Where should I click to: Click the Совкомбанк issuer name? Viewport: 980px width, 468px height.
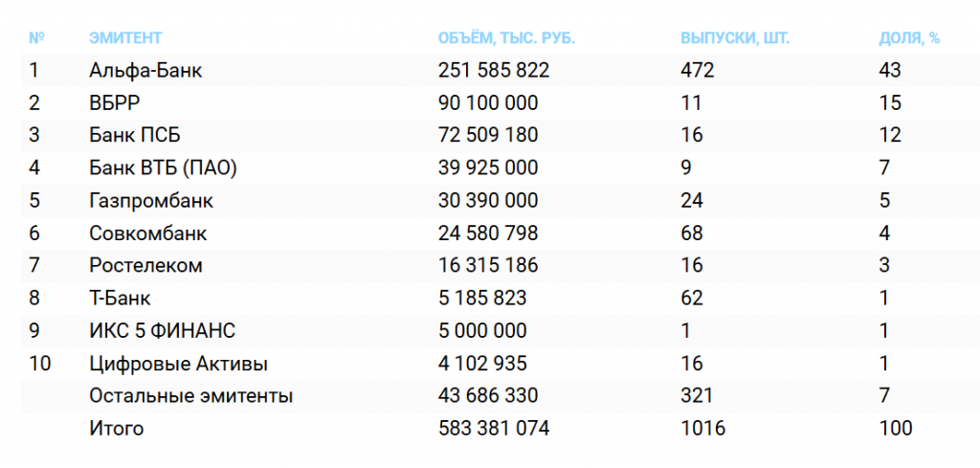coord(148,234)
